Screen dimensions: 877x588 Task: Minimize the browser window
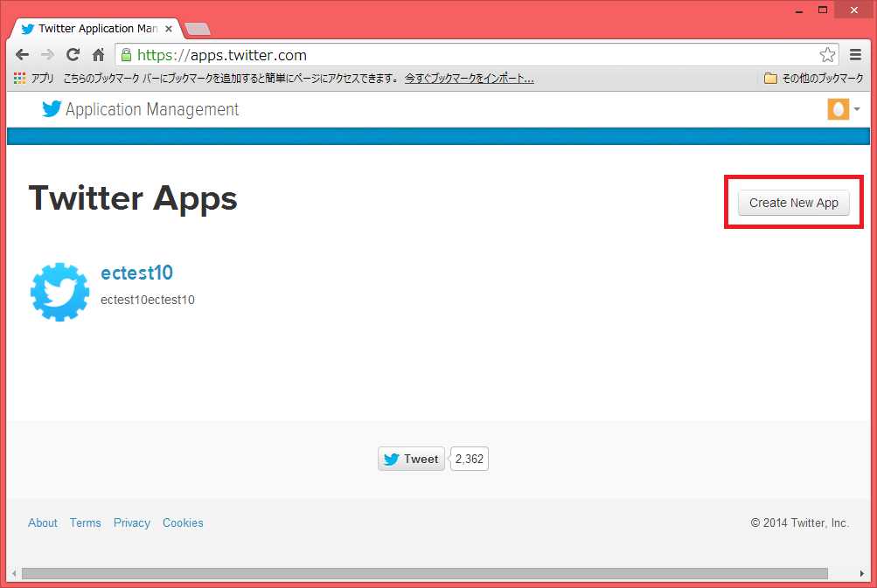799,10
